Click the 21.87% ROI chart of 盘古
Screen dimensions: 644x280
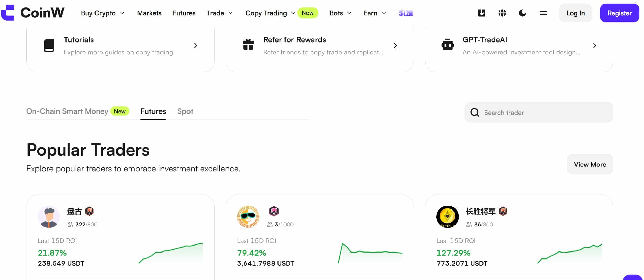[171, 253]
